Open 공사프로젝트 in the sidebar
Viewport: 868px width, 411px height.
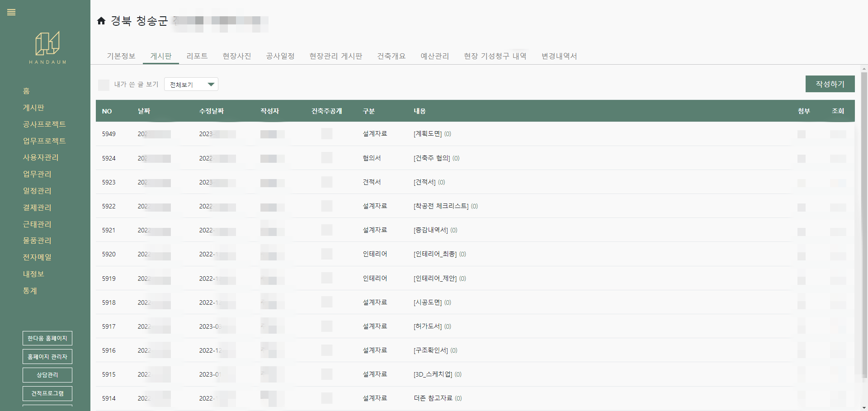pyautogui.click(x=44, y=124)
